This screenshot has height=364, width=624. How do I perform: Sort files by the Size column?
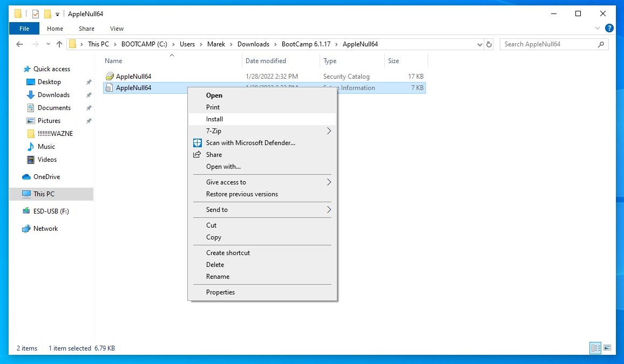406,61
